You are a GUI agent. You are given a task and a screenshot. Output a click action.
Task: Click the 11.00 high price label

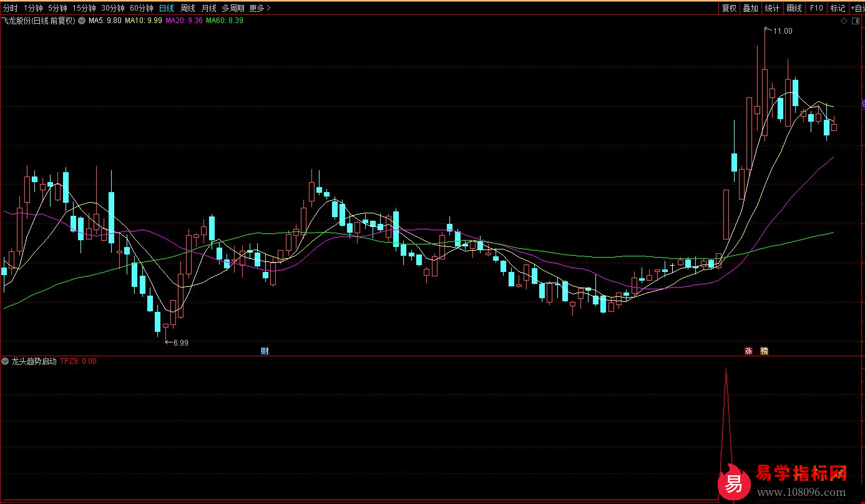coord(783,31)
